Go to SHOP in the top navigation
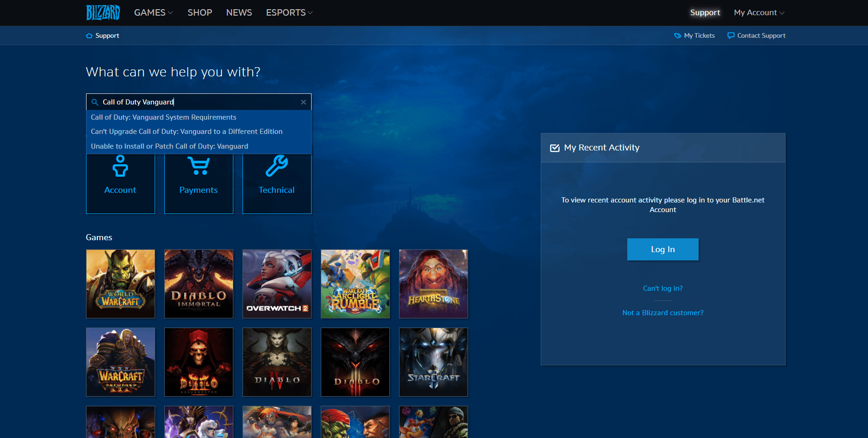 [x=200, y=12]
